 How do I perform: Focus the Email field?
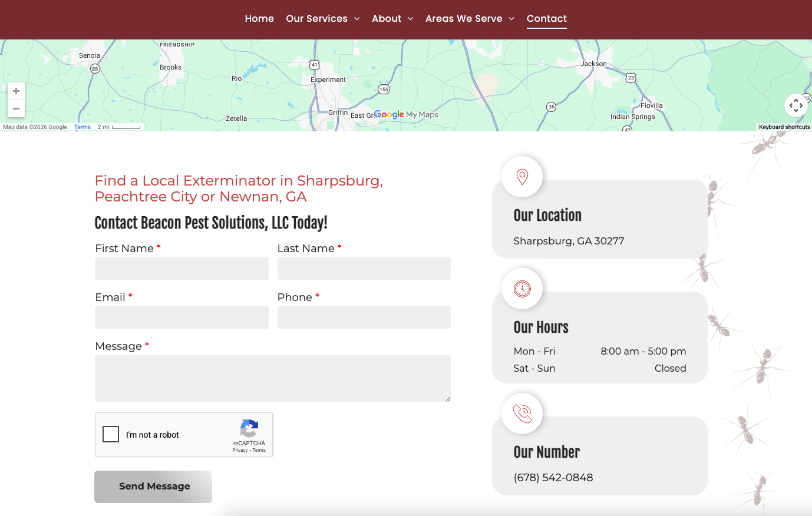point(181,317)
